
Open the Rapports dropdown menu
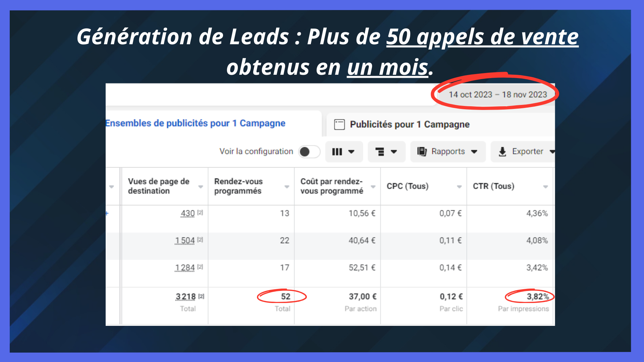click(448, 152)
